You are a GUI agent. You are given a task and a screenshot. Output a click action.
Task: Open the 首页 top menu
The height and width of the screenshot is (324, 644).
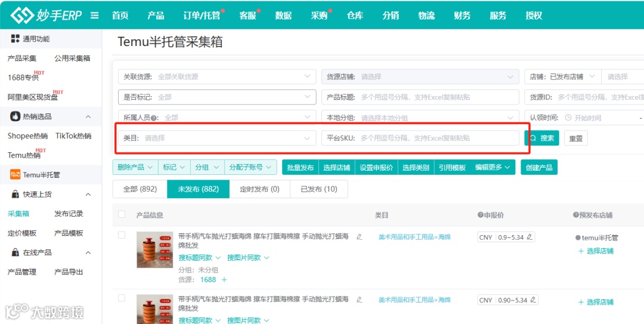pos(120,16)
